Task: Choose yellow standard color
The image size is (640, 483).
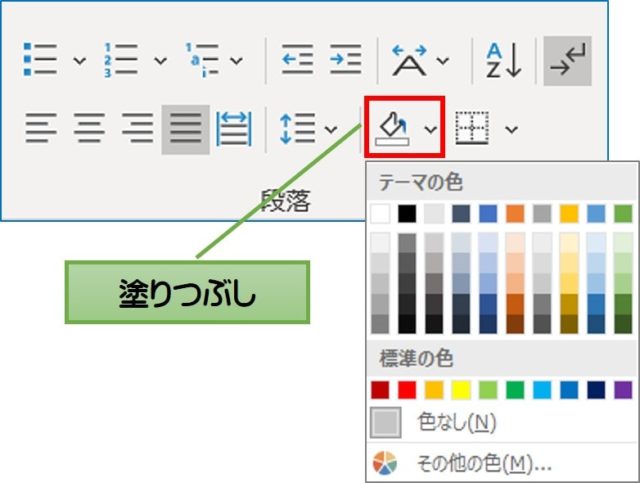Action: coord(461,390)
